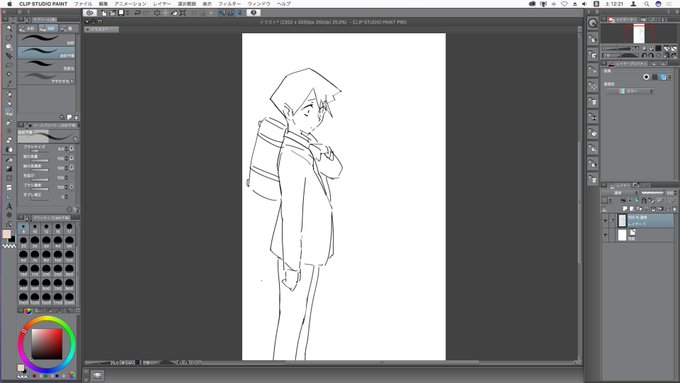The height and width of the screenshot is (383, 680).
Task: Click the ブラシサイズ value stepper arrows
Action: click(66, 149)
